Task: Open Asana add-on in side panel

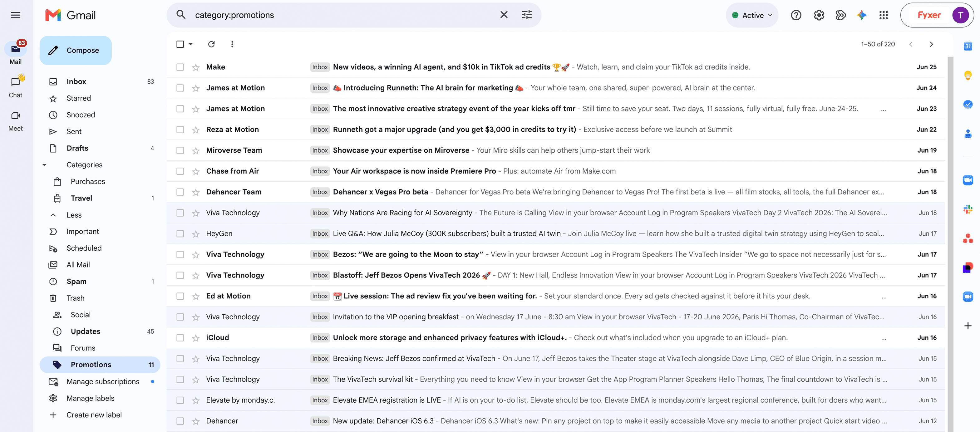Action: 968,238
